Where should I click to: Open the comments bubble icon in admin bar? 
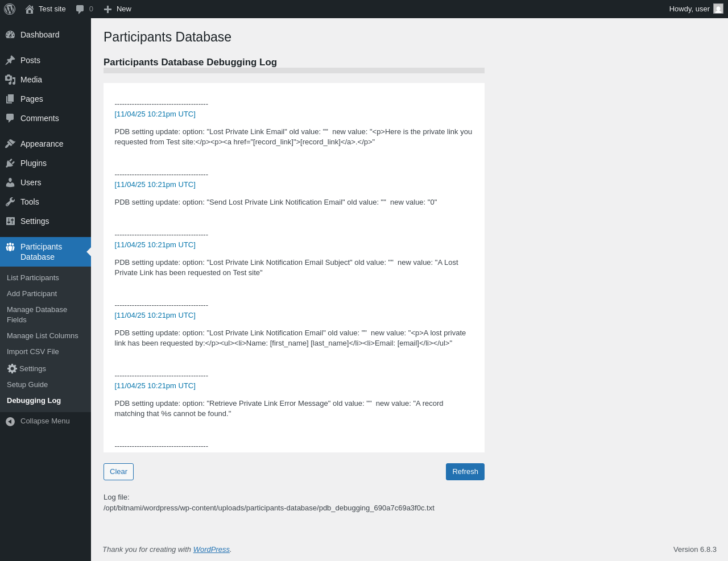(x=80, y=9)
